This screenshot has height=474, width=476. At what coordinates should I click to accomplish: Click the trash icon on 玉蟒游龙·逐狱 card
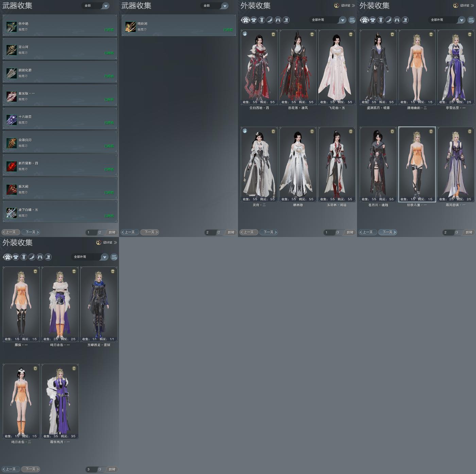pos(113,271)
